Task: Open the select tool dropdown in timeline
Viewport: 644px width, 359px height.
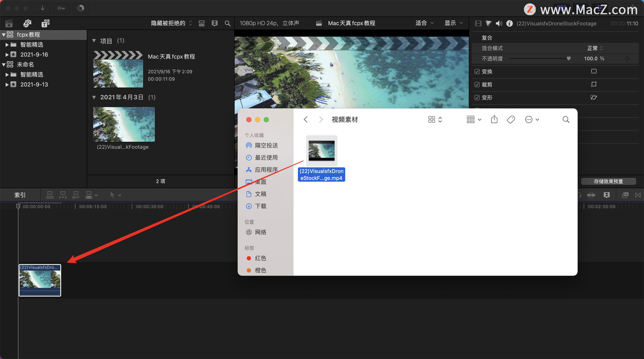Action: 116,195
